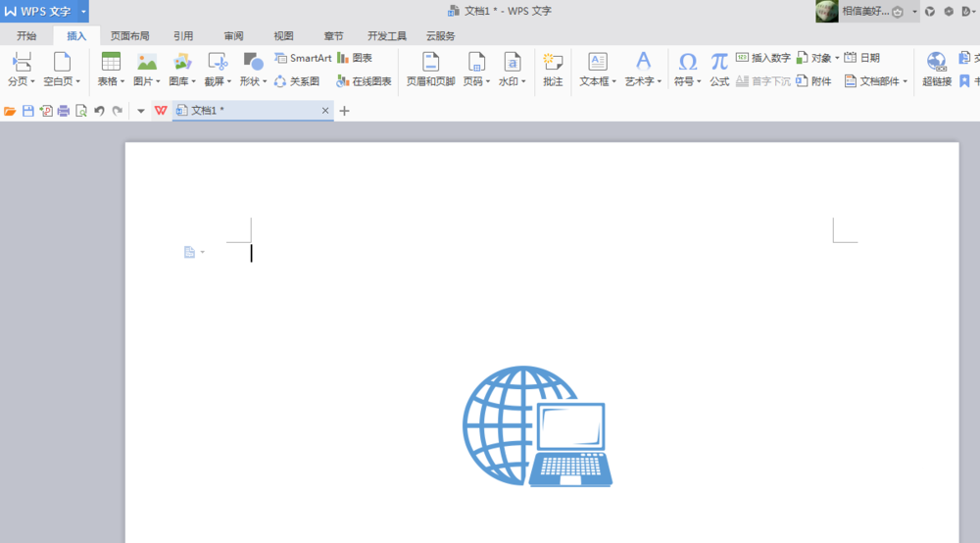Open the WPS 文字 application menu arrow

83,11
